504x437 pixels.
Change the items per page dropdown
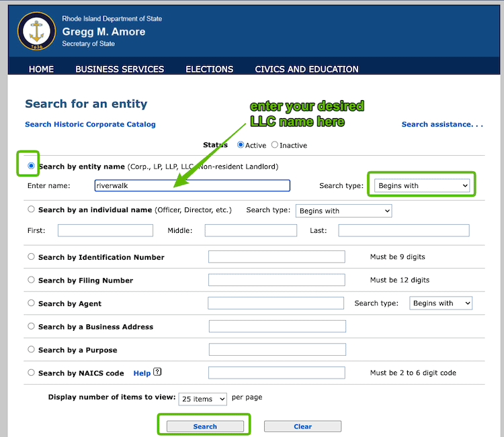tap(202, 399)
